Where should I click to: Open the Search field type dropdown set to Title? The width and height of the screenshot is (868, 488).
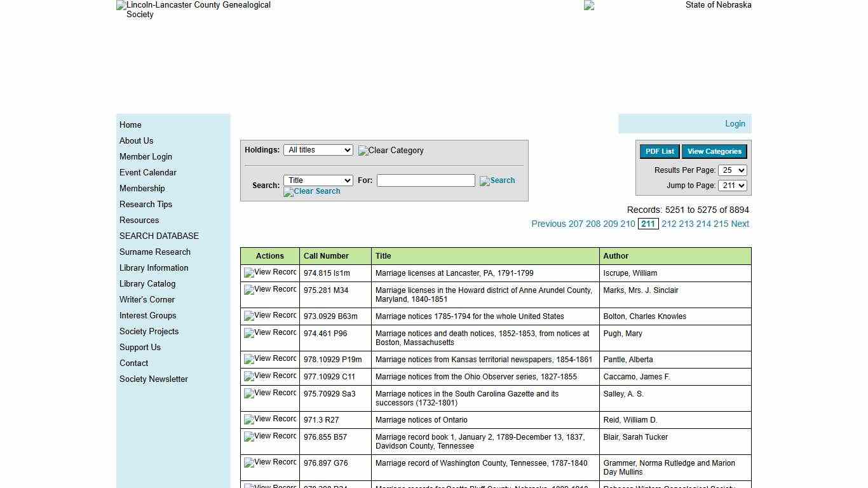[x=318, y=180]
